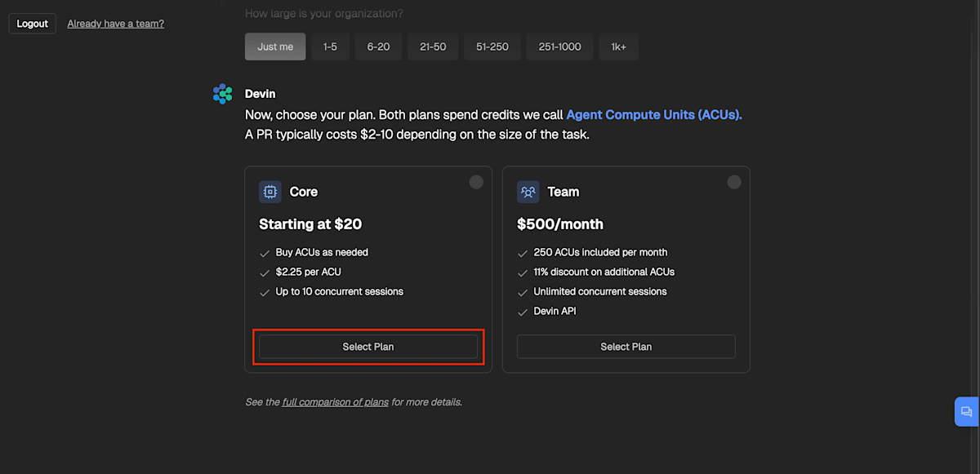Click the '$500/month' price text

560,224
